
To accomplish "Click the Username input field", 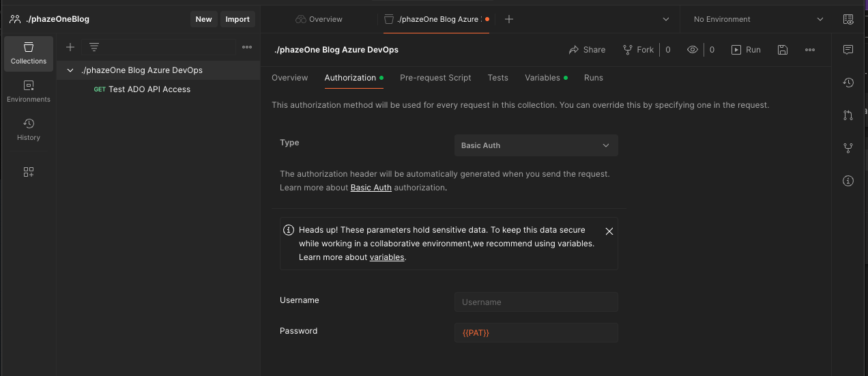I will 536,302.
